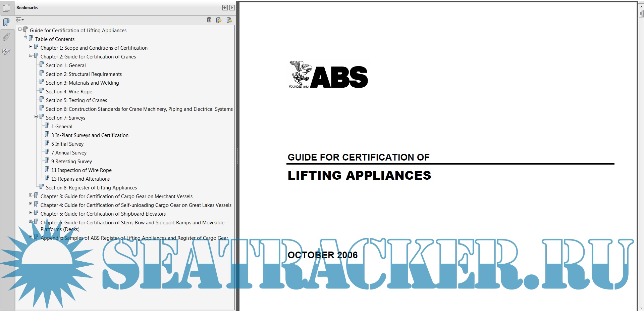Open the Attachments paperclip panel

tap(6, 37)
